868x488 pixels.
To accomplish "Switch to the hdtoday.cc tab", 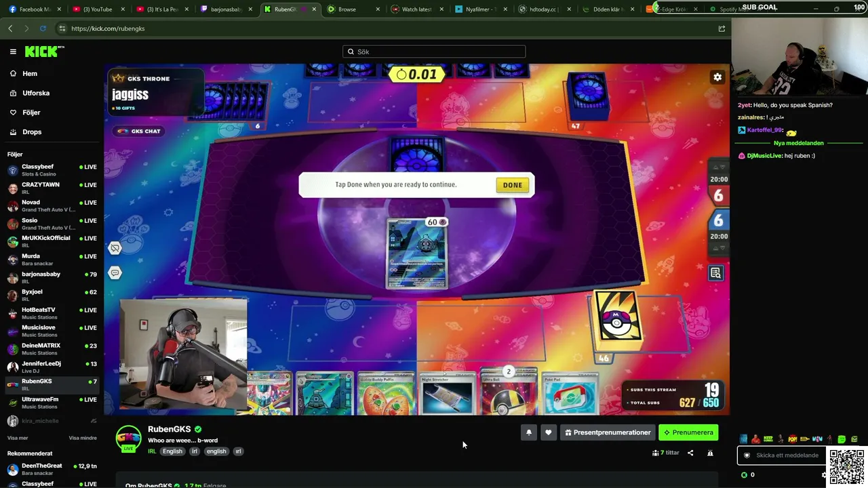I will click(x=545, y=9).
